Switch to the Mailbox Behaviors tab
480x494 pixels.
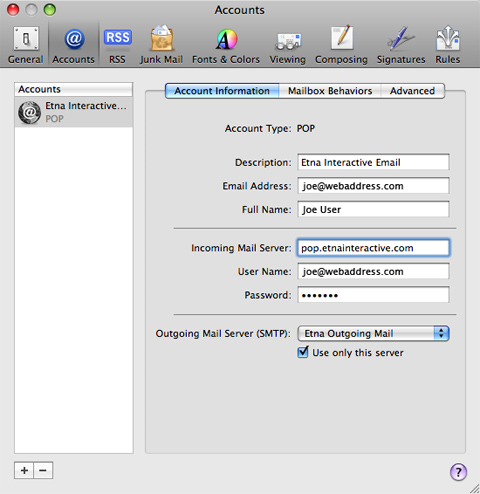click(330, 91)
